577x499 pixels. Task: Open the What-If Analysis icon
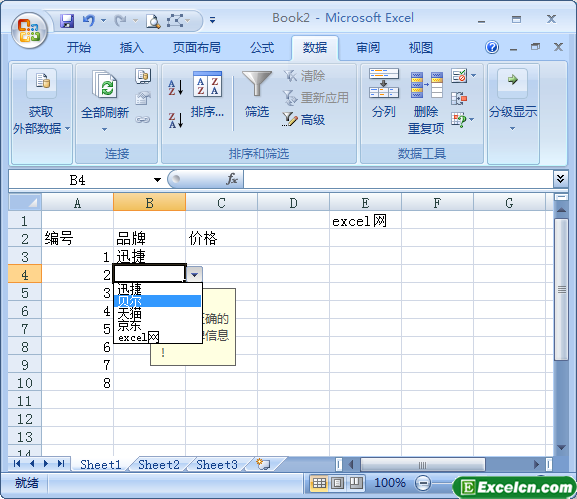point(459,120)
